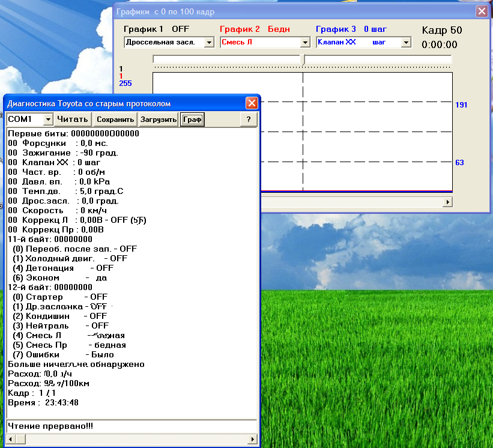
Task: Click the Сохранить button
Action: point(115,120)
